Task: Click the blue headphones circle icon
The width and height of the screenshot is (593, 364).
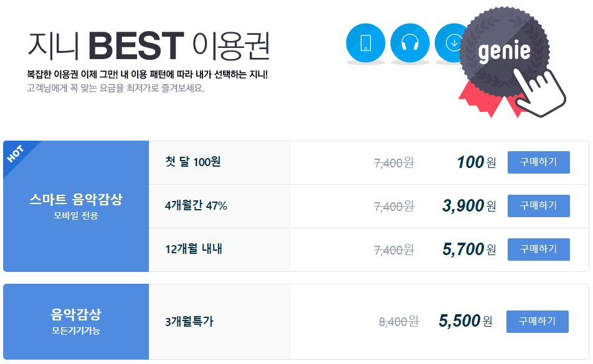Action: [x=410, y=43]
